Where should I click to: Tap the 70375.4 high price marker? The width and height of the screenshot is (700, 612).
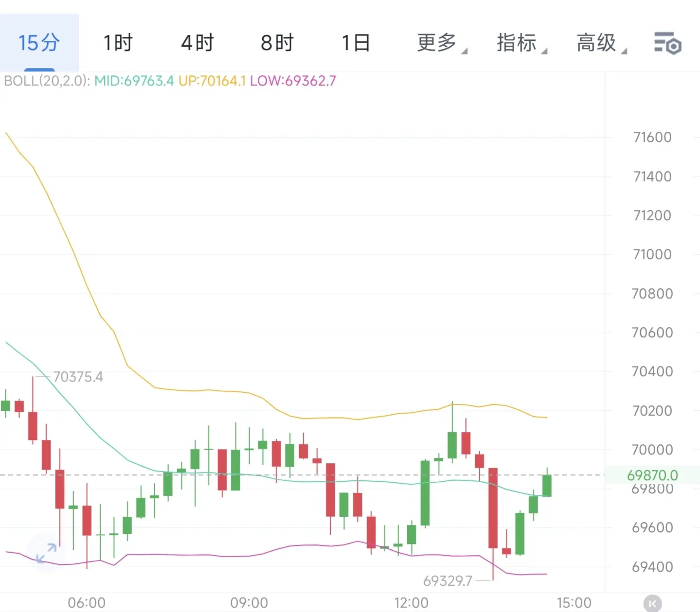pyautogui.click(x=78, y=377)
